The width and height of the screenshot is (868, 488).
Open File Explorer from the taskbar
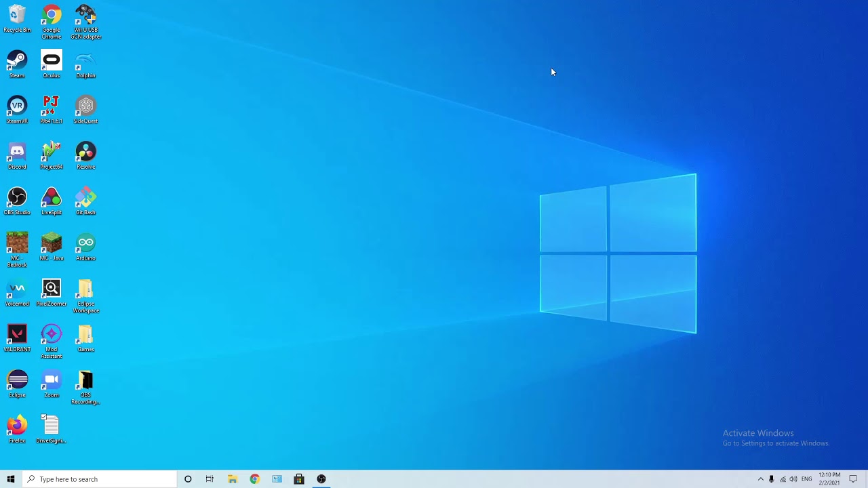click(x=232, y=479)
